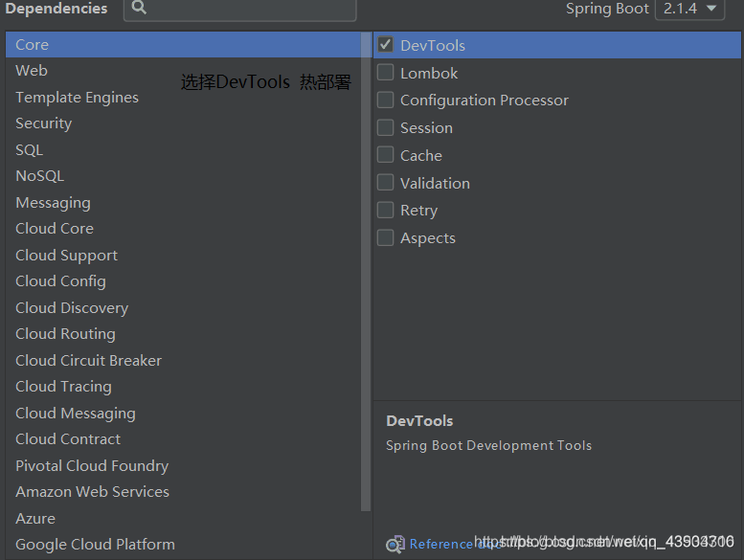Image resolution: width=744 pixels, height=560 pixels.
Task: Select the Cloud Messaging category
Action: 183,413
